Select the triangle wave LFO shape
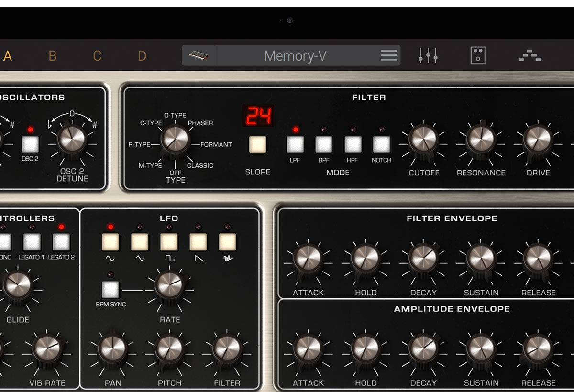Image resolution: width=574 pixels, height=392 pixels. [140, 242]
